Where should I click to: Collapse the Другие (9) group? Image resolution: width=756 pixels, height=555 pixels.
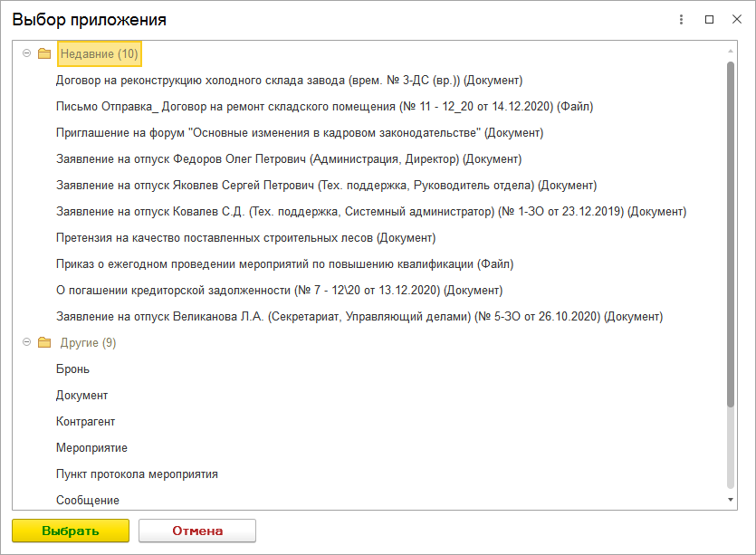point(26,343)
